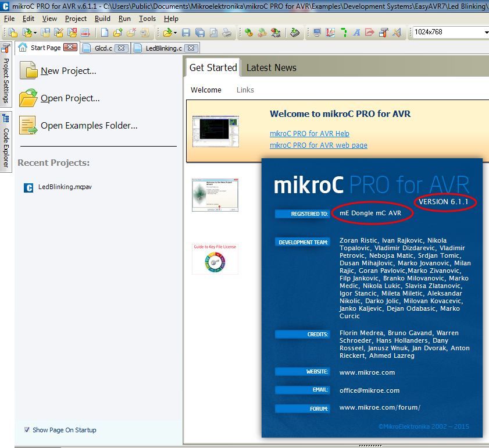Screen dimensions: 489x448
Task: Click the Open File folder icon with green arrow
Action: 169,33
